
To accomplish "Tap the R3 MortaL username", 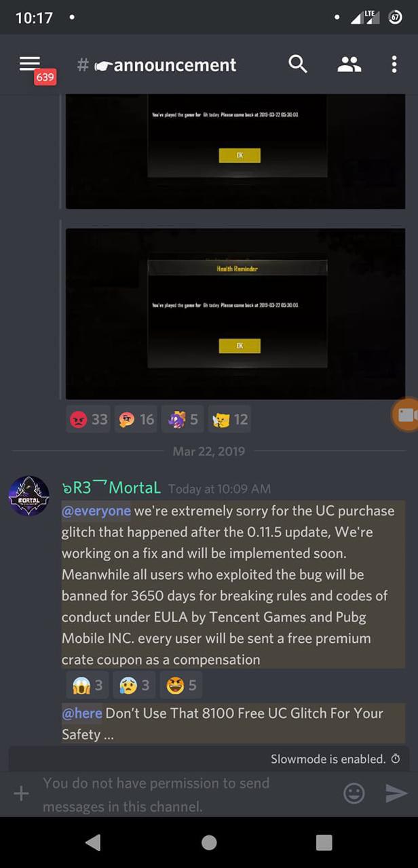I will pyautogui.click(x=111, y=488).
